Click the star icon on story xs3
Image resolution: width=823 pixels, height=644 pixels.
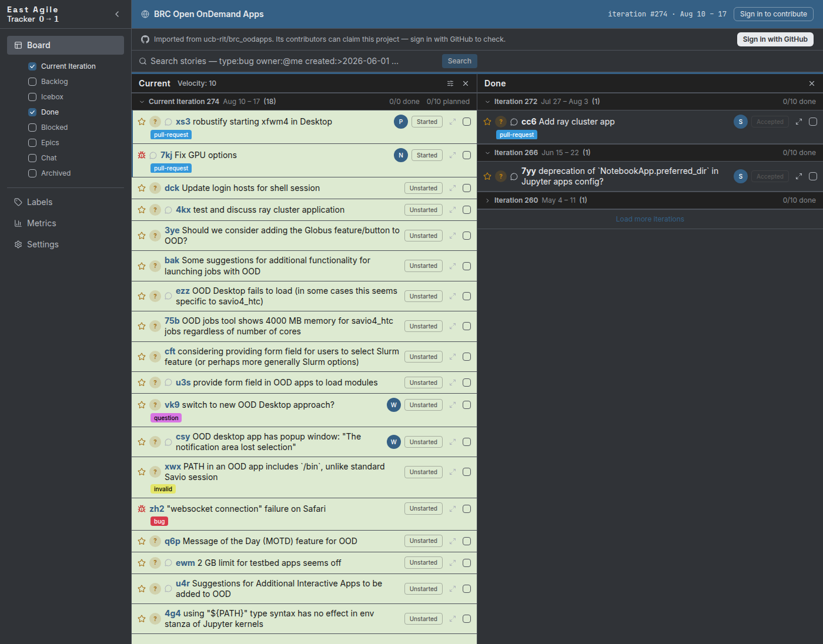[x=142, y=122]
